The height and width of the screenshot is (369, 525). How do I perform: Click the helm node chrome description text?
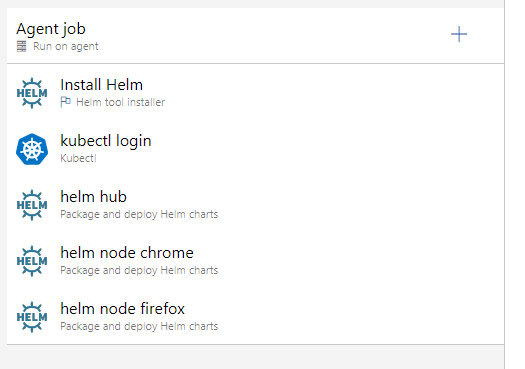[139, 270]
